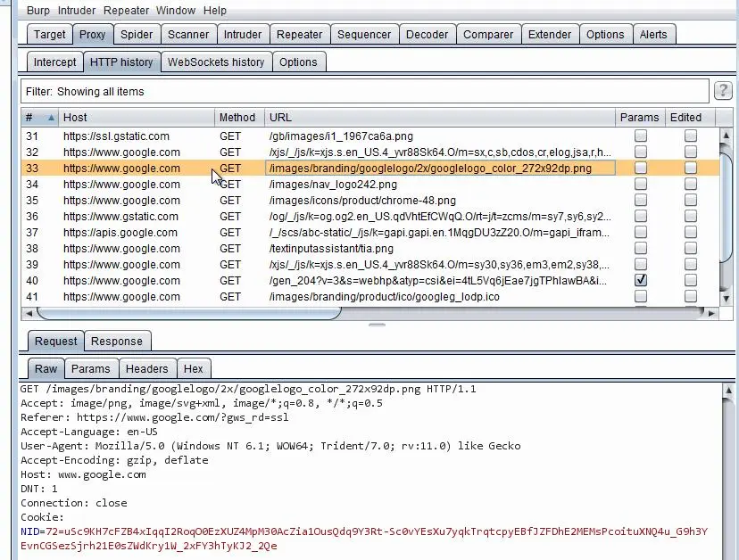Toggle Edited checkbox for request 31
Image resolution: width=739 pixels, height=560 pixels.
[691, 136]
